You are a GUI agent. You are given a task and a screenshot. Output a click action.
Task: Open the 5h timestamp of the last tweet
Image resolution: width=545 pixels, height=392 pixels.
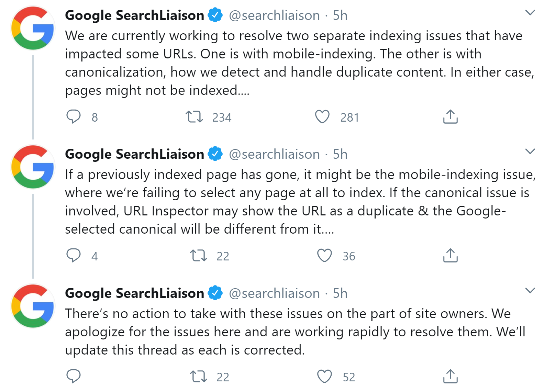tap(340, 293)
